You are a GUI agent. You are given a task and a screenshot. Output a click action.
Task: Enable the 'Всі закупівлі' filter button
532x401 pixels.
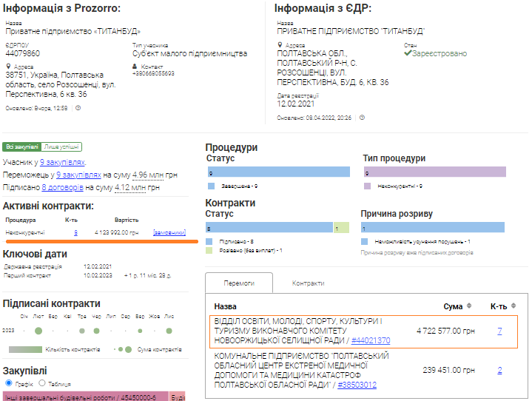(x=21, y=147)
